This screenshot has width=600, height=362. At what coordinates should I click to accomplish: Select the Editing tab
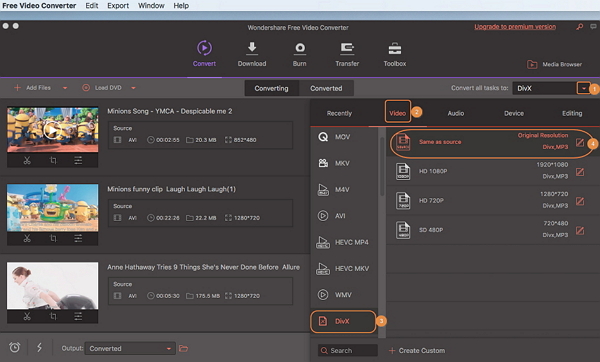tap(572, 113)
